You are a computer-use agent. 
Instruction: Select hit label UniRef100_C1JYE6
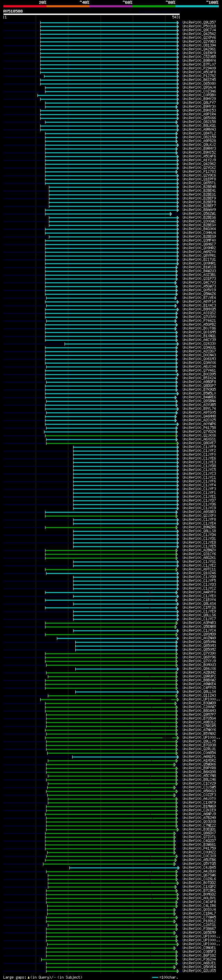pyautogui.click(x=199, y=458)
